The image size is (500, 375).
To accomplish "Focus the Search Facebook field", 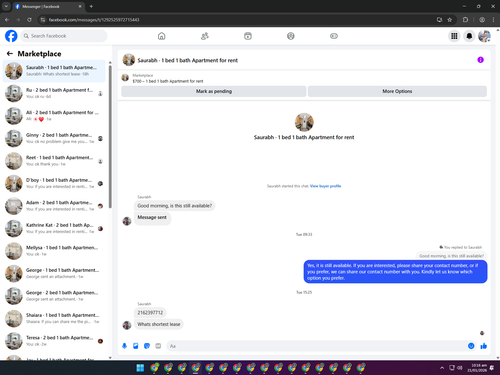I will click(64, 36).
